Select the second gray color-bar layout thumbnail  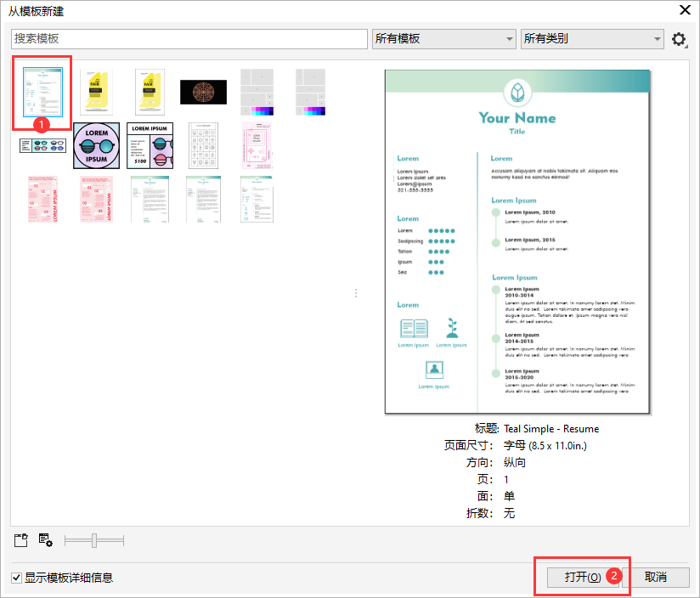pyautogui.click(x=310, y=92)
